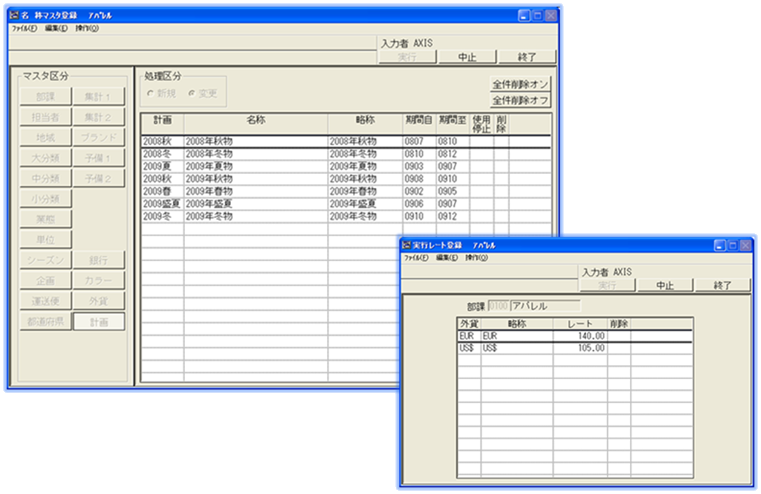
Task: Select the 新規 radio button
Action: pyautogui.click(x=151, y=93)
